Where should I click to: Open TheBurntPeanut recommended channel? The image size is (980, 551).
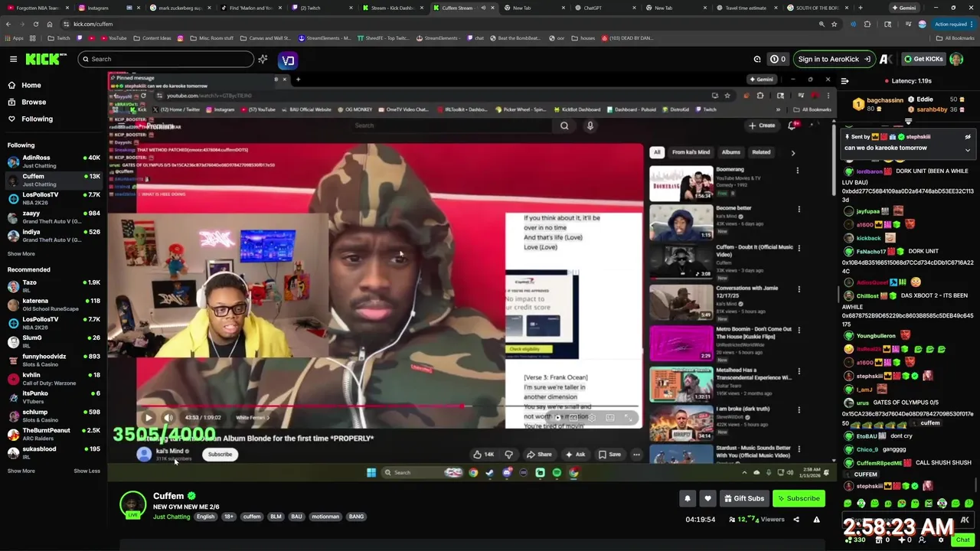(x=52, y=434)
